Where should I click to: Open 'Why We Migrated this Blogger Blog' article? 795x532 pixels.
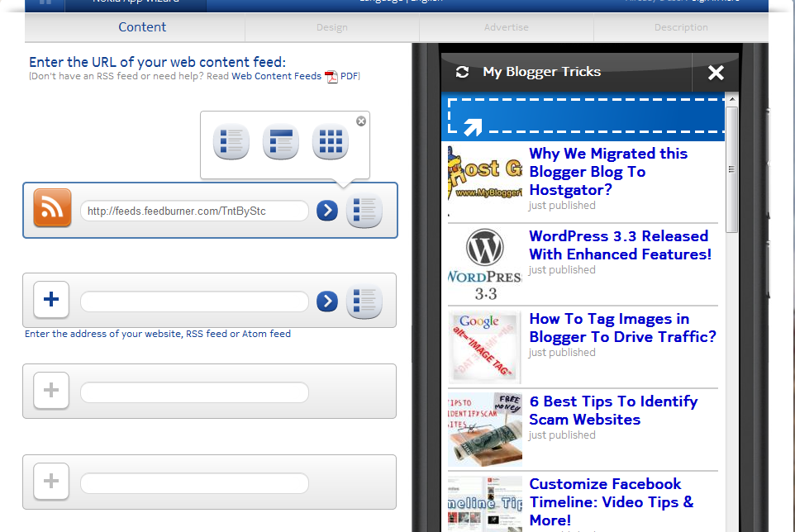tap(608, 172)
